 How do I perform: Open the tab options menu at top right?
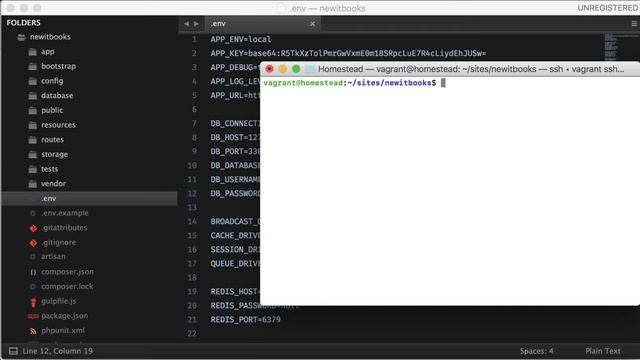(634, 24)
